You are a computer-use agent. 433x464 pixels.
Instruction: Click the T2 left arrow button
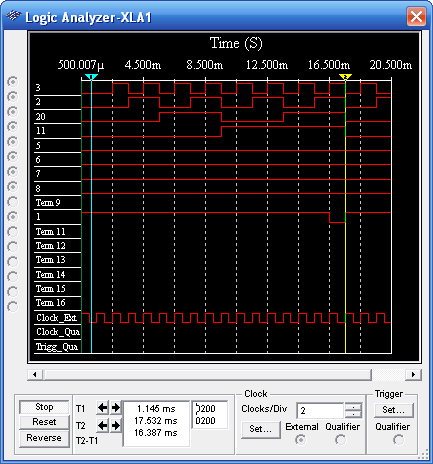102,426
